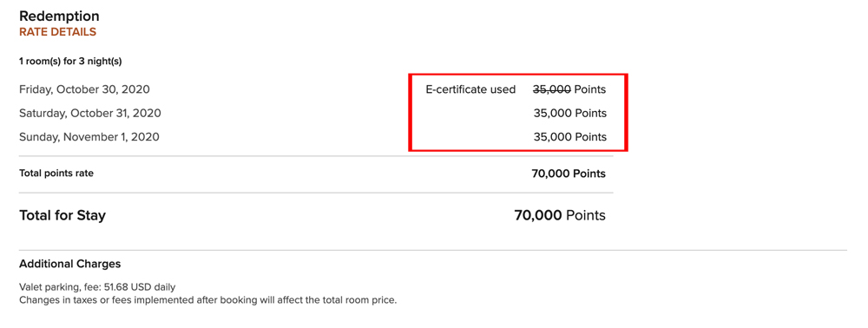Select the E-certificate used label
868x328 pixels.
470,89
